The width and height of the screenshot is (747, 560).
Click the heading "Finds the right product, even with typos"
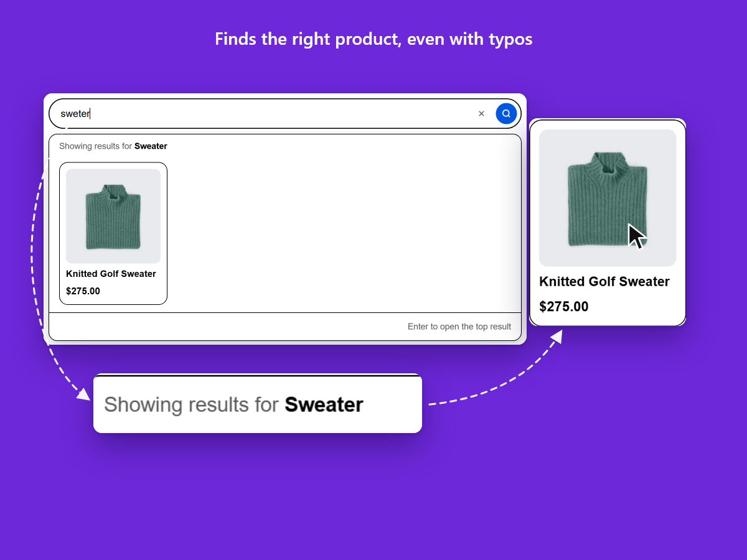pyautogui.click(x=374, y=39)
